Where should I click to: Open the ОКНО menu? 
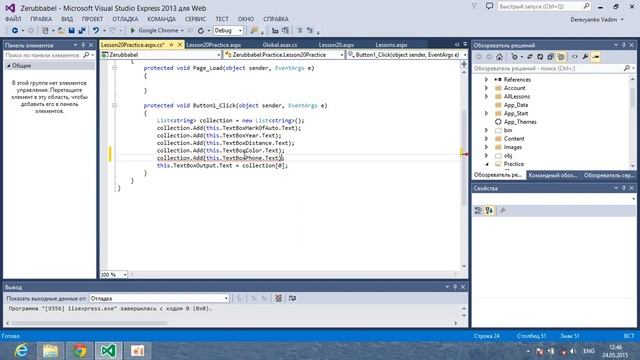[x=246, y=19]
